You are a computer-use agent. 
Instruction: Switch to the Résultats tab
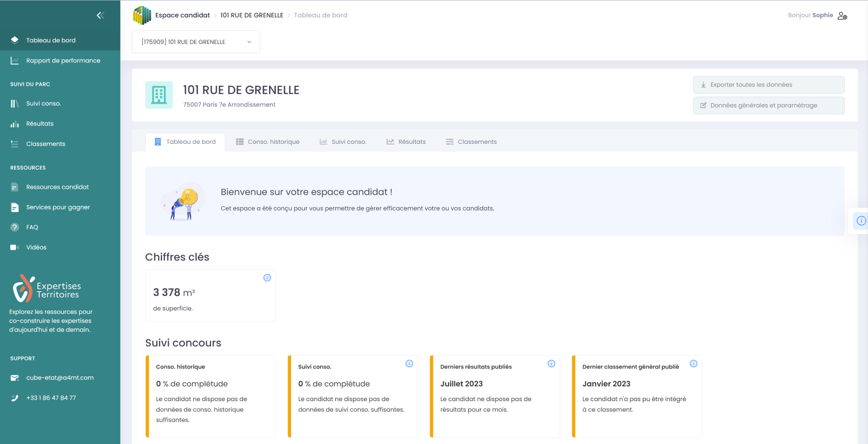(406, 142)
